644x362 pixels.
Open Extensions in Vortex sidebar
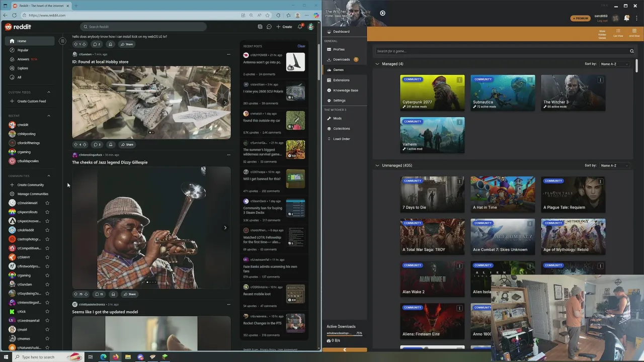pos(341,80)
